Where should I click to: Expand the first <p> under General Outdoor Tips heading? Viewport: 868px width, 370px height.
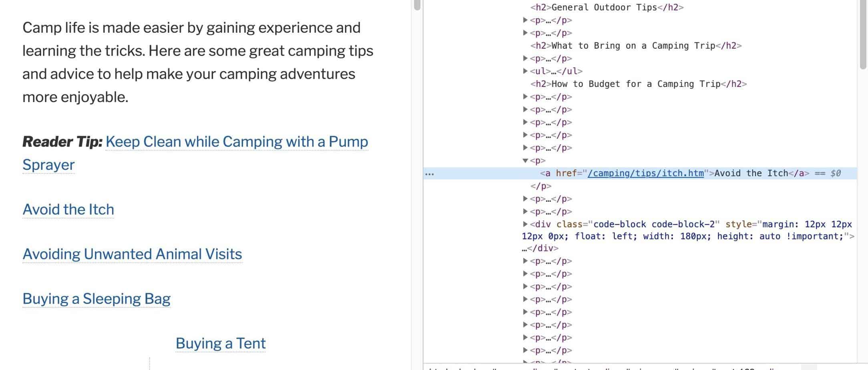[525, 20]
